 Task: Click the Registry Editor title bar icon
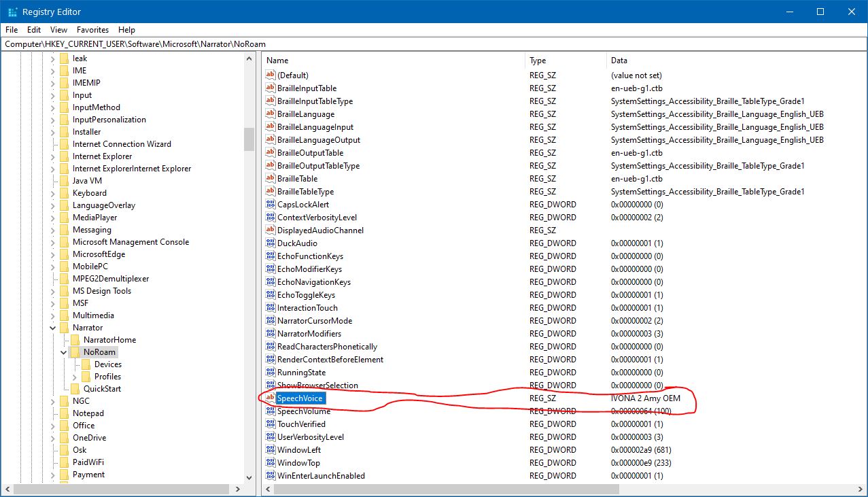pyautogui.click(x=12, y=12)
